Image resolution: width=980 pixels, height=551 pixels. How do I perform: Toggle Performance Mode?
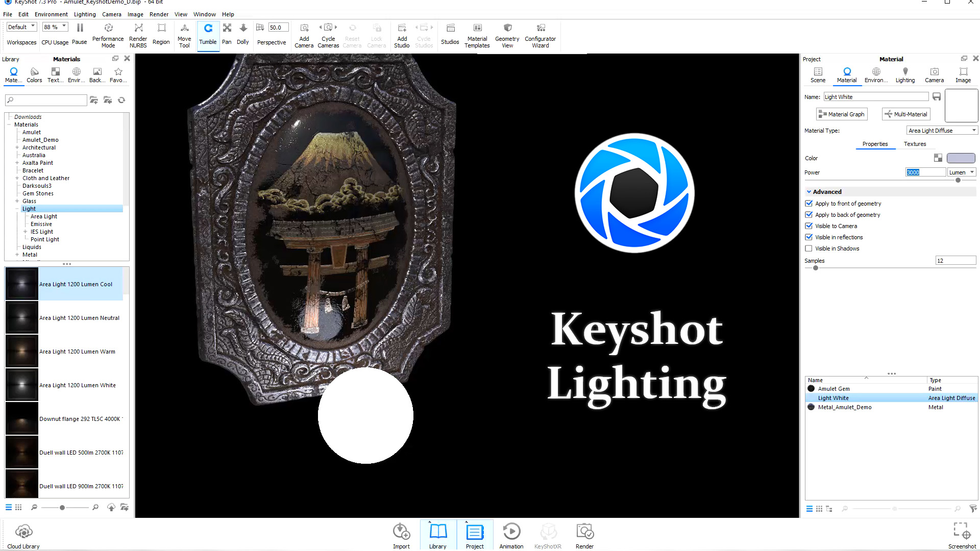coord(108,35)
